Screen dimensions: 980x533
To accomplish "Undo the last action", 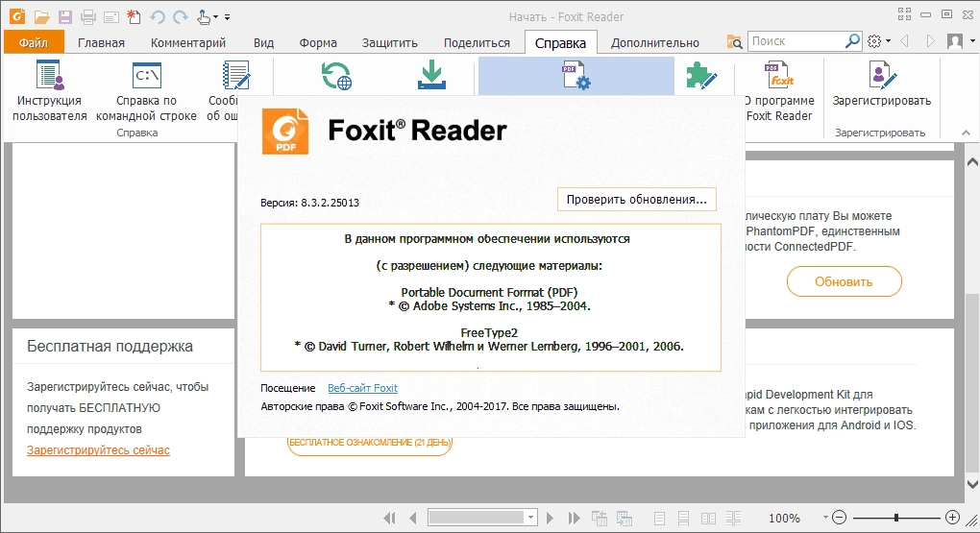I will (x=158, y=17).
